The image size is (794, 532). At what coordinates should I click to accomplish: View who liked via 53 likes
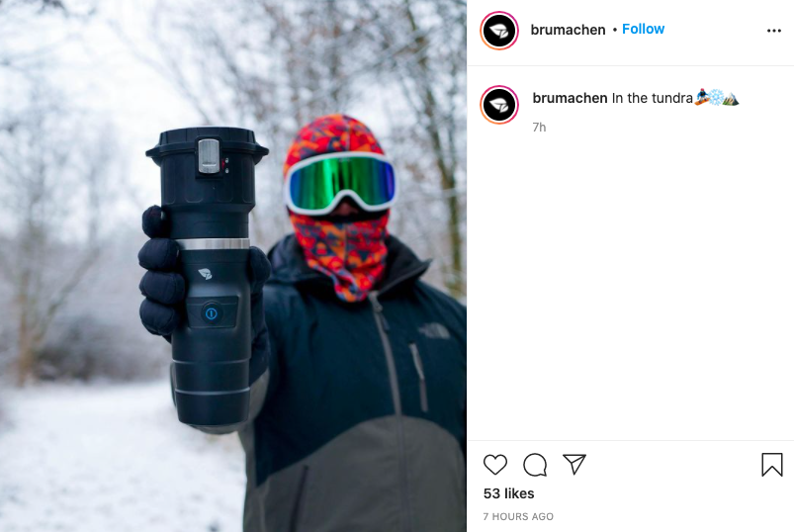(508, 493)
